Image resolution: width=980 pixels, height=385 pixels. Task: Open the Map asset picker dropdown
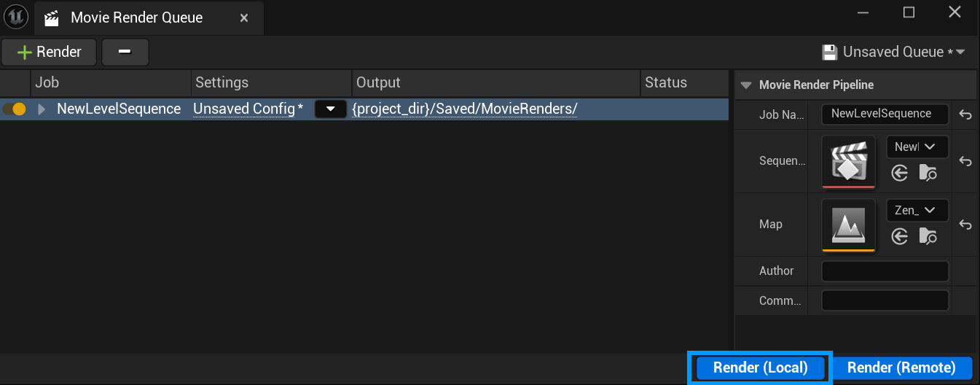tap(917, 210)
